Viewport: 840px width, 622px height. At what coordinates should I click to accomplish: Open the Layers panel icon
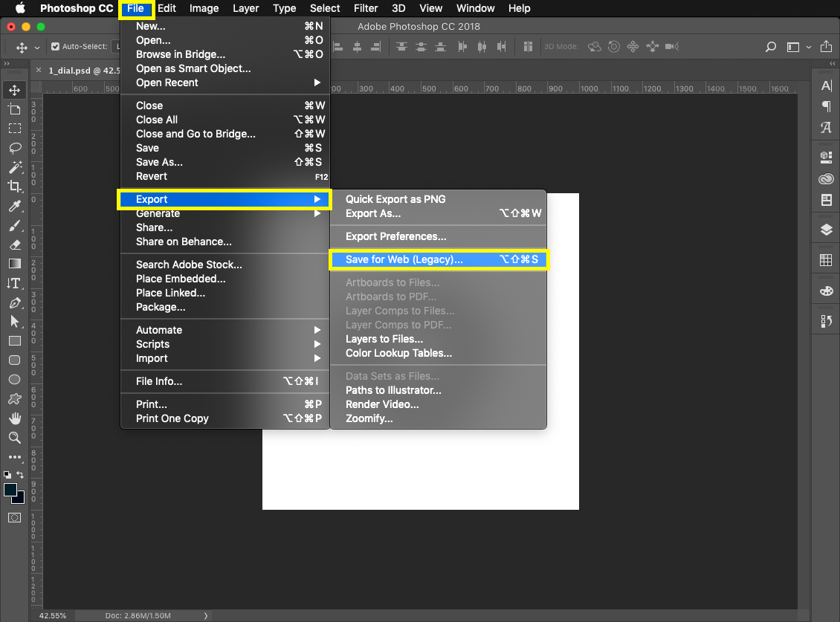826,230
